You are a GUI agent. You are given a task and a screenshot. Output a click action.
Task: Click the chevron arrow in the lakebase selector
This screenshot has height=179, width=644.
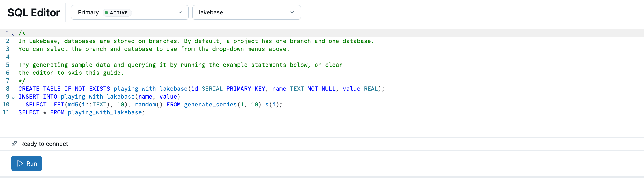click(x=292, y=12)
